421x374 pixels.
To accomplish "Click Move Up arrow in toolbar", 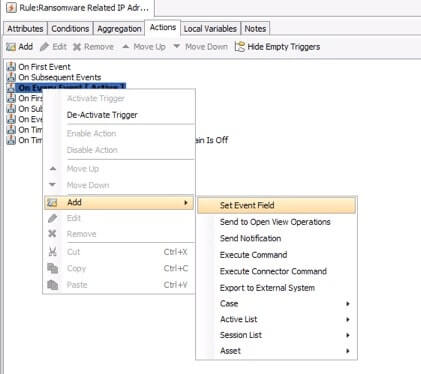I will 126,46.
